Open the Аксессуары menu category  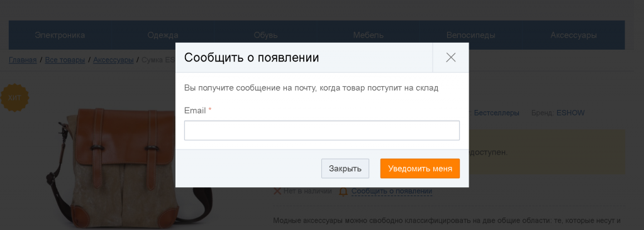[x=574, y=35]
